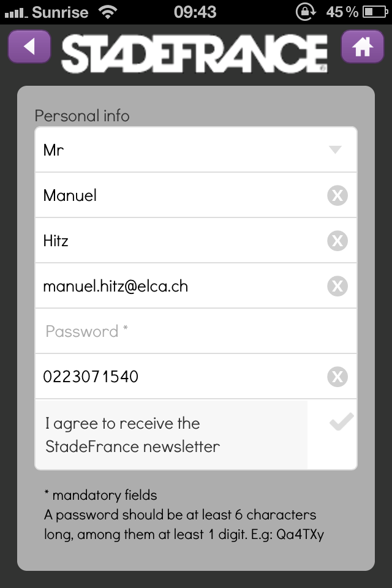Tap the StadeFrance logo header
The image size is (392, 588).
194,53
